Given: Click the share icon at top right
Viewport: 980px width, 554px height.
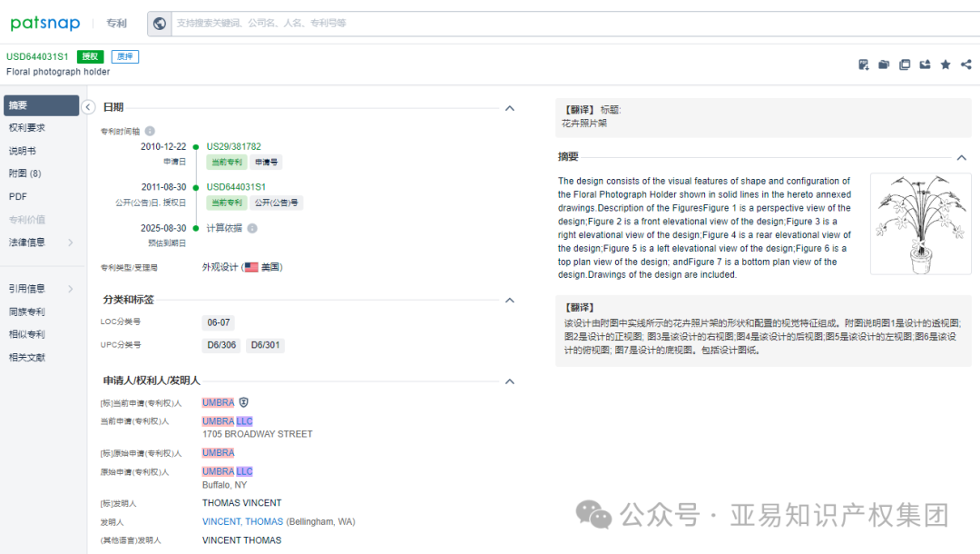Looking at the screenshot, I should [966, 64].
